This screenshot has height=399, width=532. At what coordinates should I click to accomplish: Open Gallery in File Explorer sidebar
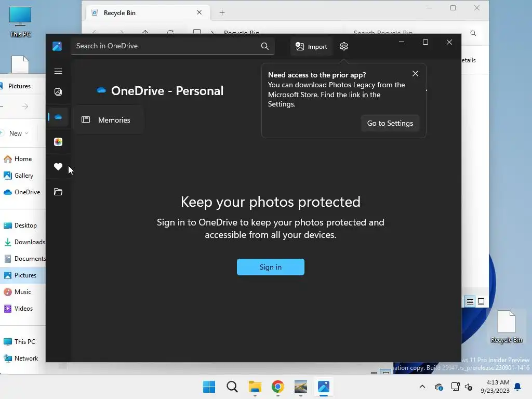(23, 176)
